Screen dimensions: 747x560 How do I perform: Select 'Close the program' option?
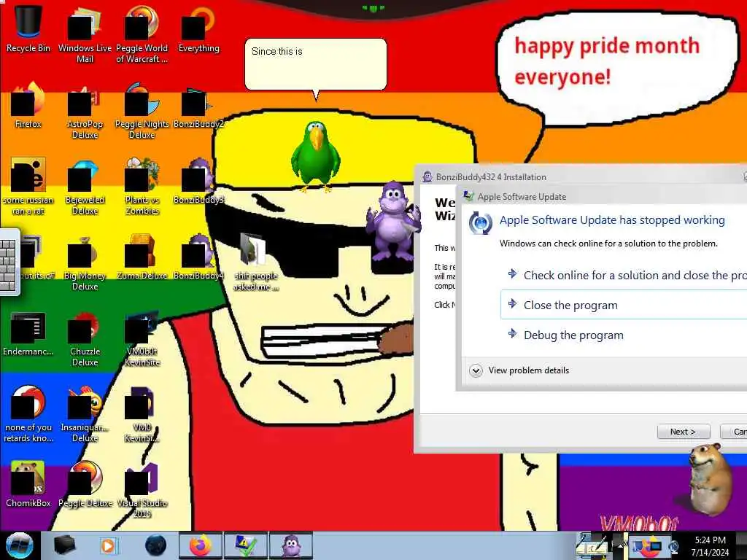click(624, 305)
